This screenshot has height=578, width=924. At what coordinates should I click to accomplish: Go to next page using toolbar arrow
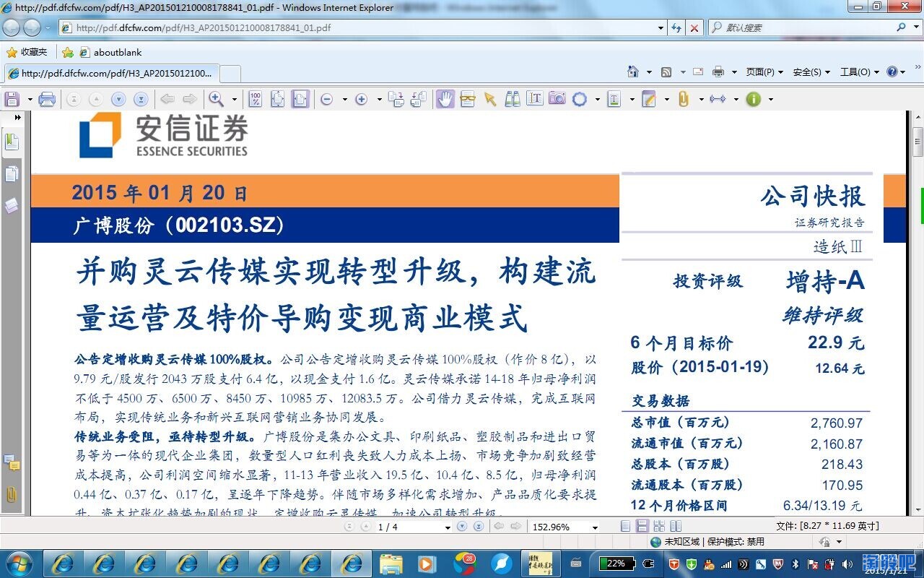(118, 99)
